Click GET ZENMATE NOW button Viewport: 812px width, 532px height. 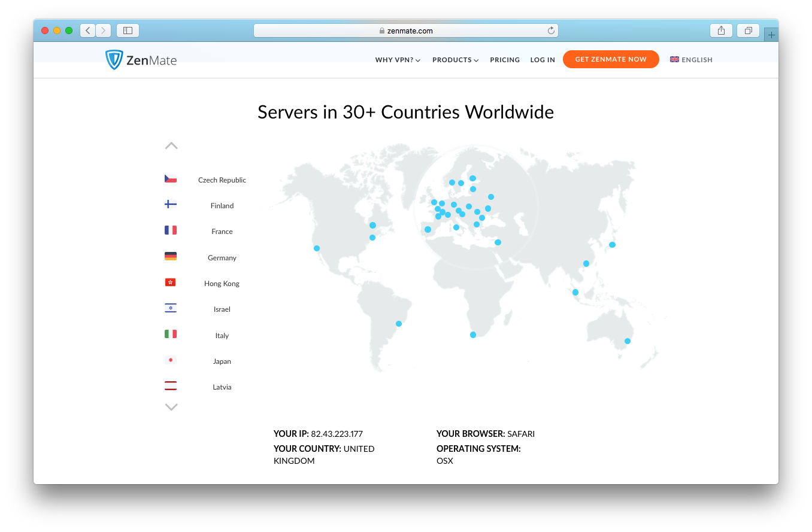611,59
